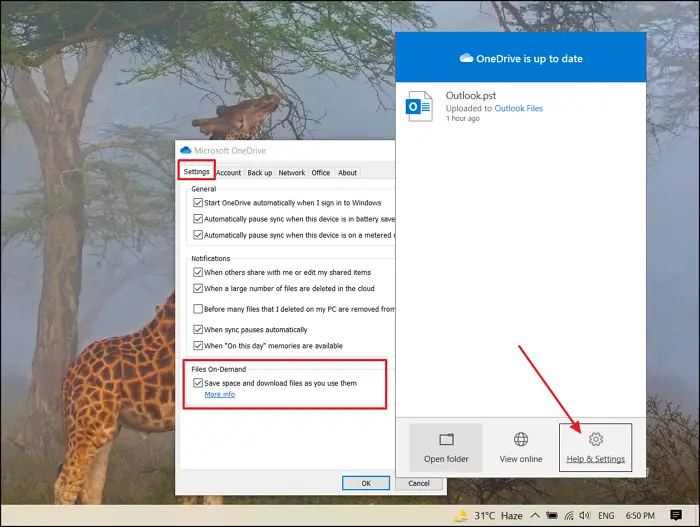Toggle pause sync on a metered network

point(198,235)
